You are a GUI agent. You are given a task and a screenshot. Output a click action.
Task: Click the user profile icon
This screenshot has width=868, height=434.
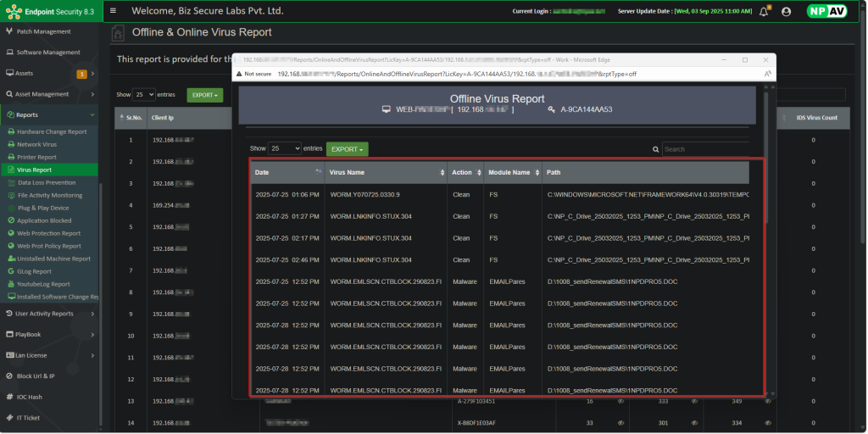(x=786, y=12)
